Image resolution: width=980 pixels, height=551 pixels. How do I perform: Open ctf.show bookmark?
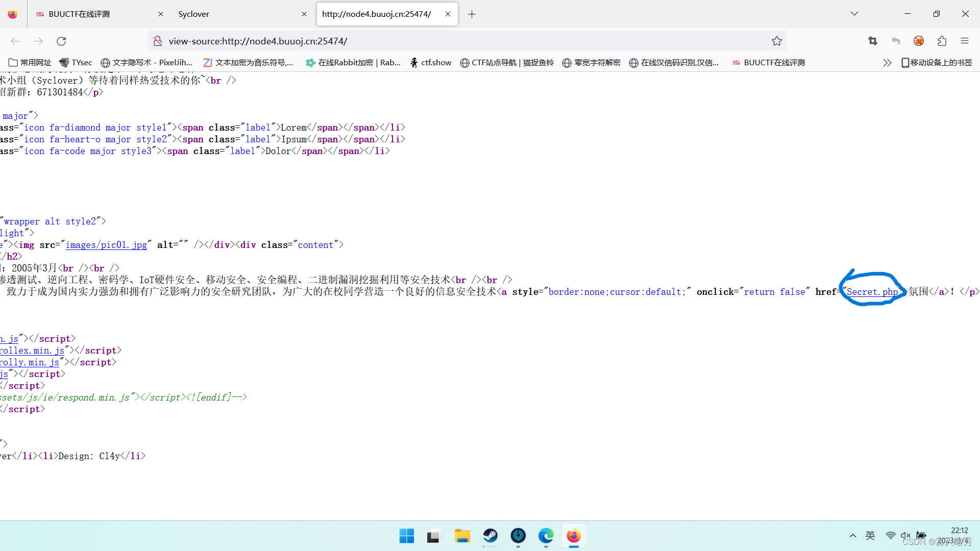[x=431, y=62]
